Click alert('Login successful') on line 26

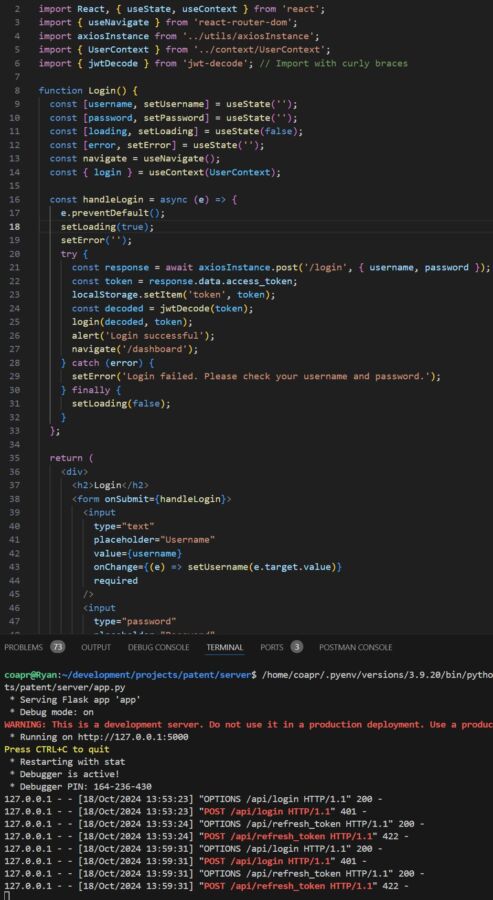point(143,336)
